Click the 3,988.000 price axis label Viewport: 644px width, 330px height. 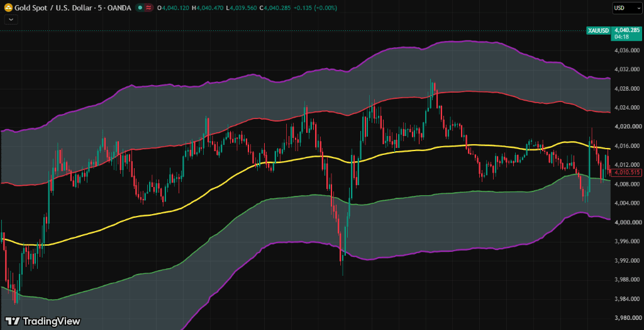coord(627,280)
